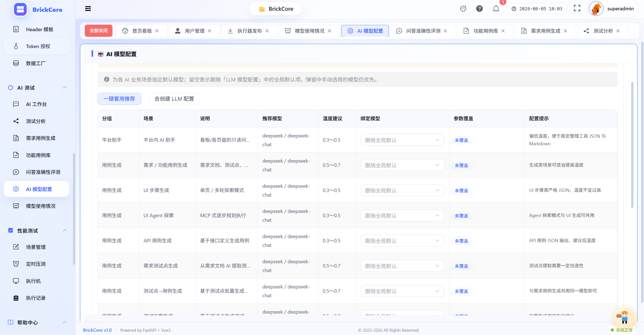644x335 pixels.
Task: Click BrickCore v1.0 footer link
Action: pyautogui.click(x=97, y=330)
